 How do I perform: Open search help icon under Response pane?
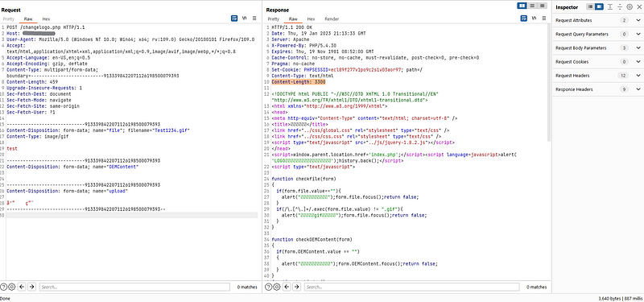269,287
